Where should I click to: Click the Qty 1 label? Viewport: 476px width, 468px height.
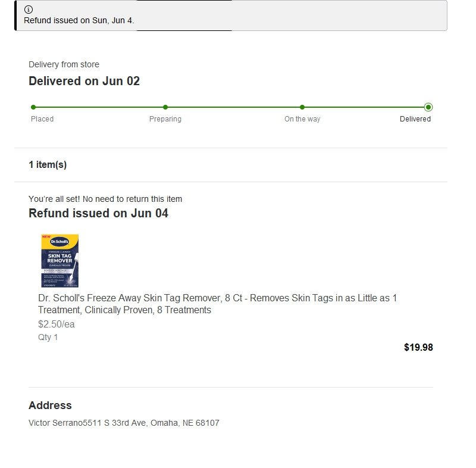(x=48, y=337)
